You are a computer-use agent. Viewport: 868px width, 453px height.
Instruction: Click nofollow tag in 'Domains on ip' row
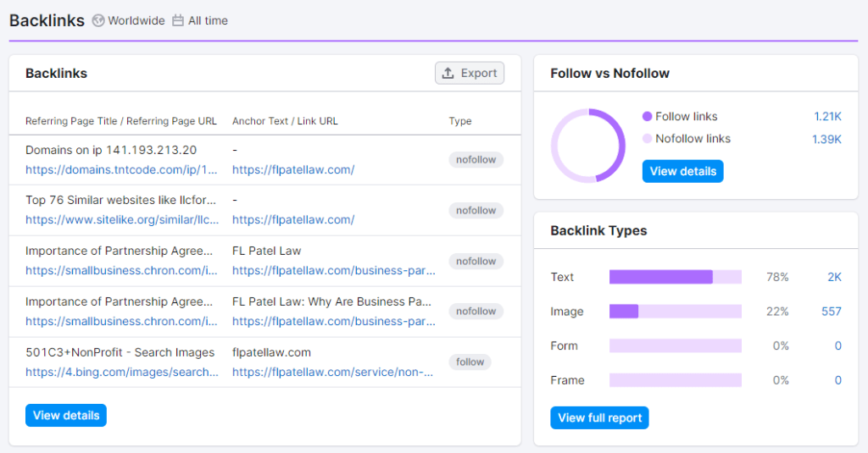[476, 160]
